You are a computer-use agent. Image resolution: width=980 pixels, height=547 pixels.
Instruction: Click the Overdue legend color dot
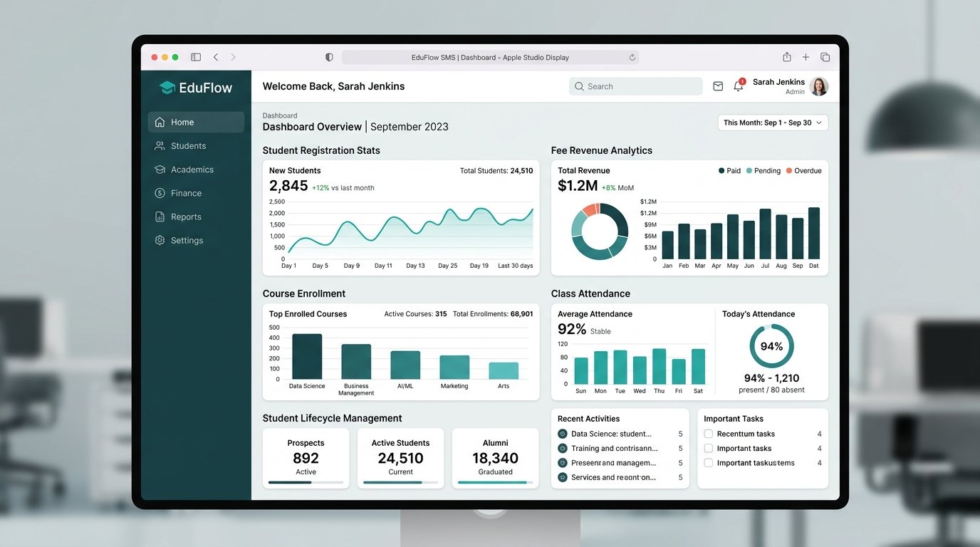[x=789, y=171]
